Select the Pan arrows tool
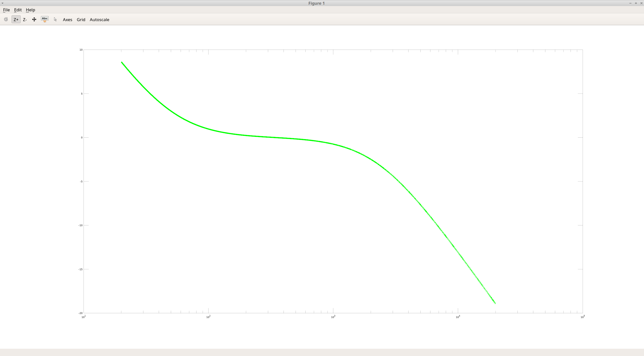This screenshot has width=644, height=356. click(x=34, y=19)
